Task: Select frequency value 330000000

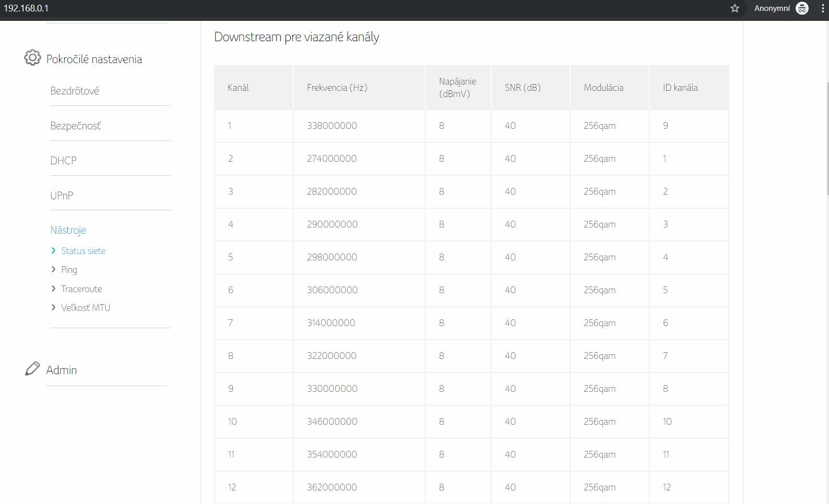Action: pos(332,389)
